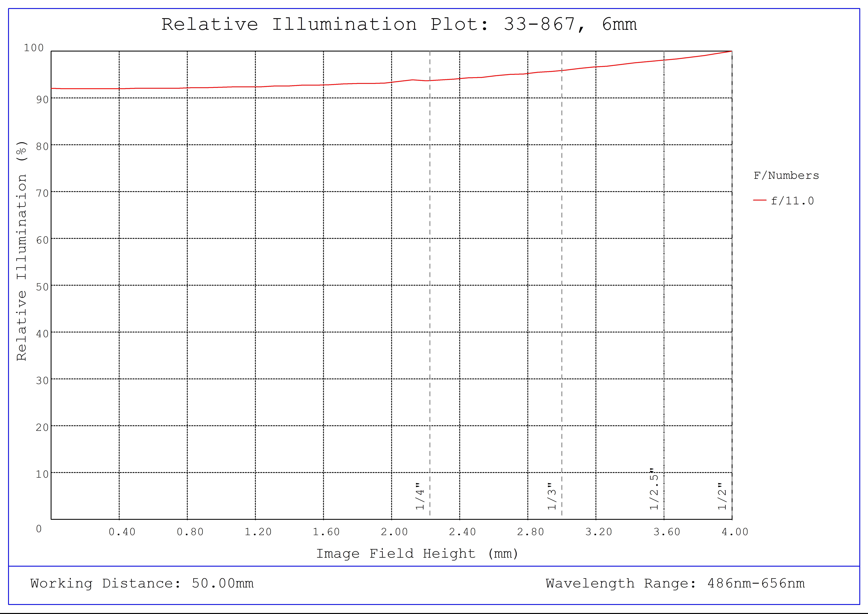Click the 80 y-axis tick label
Screen dimensions: 868x614
pos(42,146)
